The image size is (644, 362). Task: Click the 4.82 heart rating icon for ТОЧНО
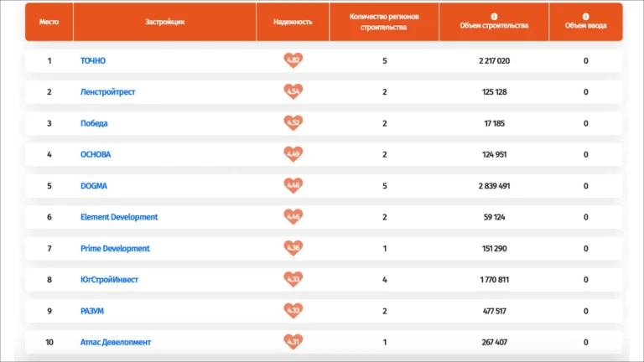click(x=293, y=60)
